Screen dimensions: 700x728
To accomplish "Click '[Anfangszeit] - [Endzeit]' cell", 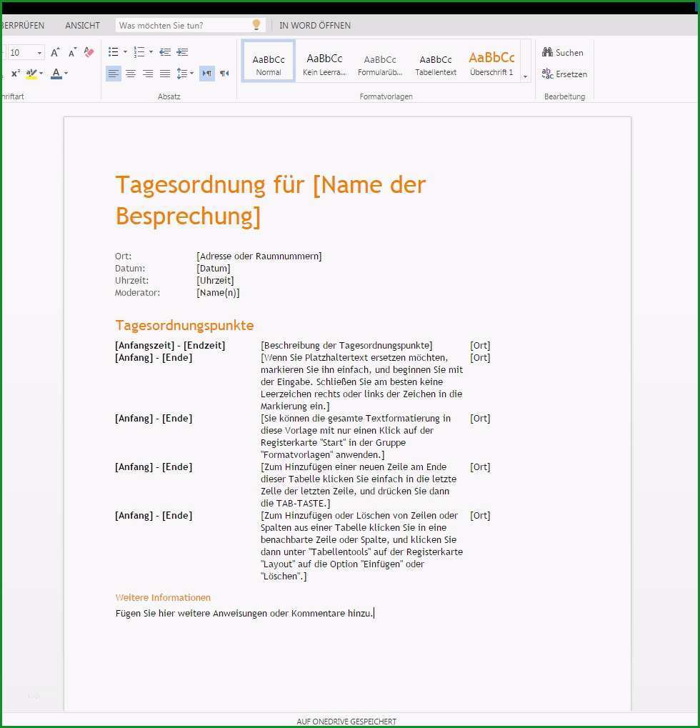I will pos(170,346).
